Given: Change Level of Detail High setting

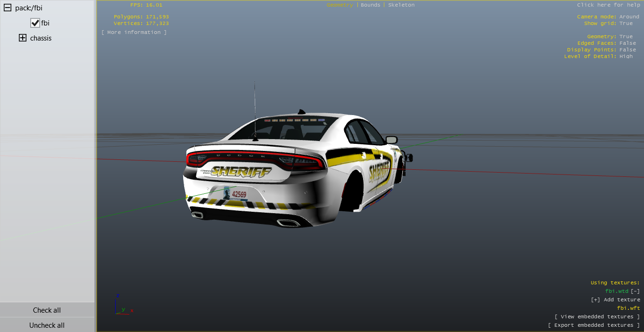Looking at the screenshot, I should 626,57.
